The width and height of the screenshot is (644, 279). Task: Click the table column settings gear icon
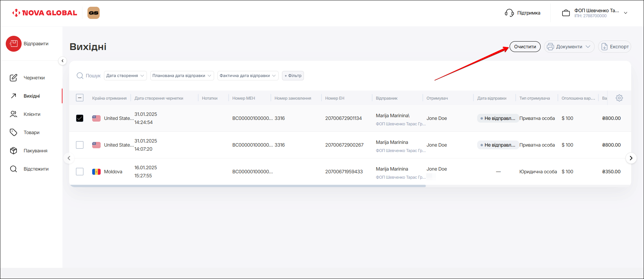pos(619,98)
